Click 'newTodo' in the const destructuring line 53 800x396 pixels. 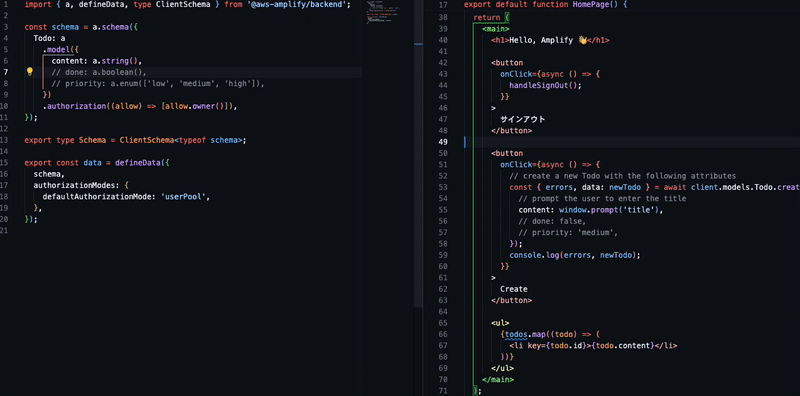(x=624, y=187)
